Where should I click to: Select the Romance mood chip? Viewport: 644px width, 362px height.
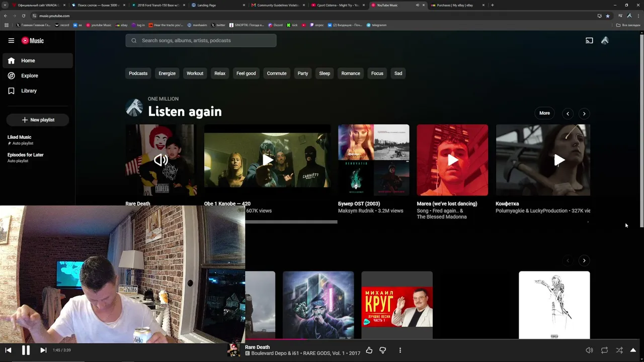click(x=351, y=73)
